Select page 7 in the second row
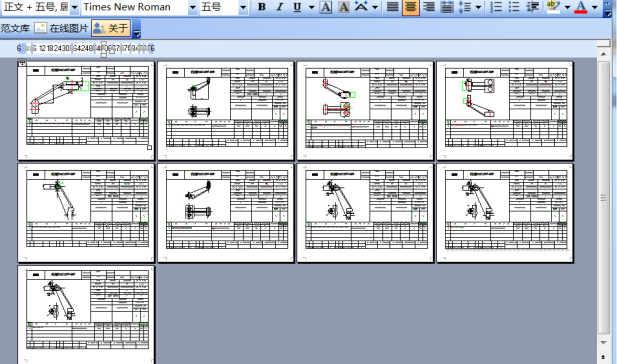 365,213
